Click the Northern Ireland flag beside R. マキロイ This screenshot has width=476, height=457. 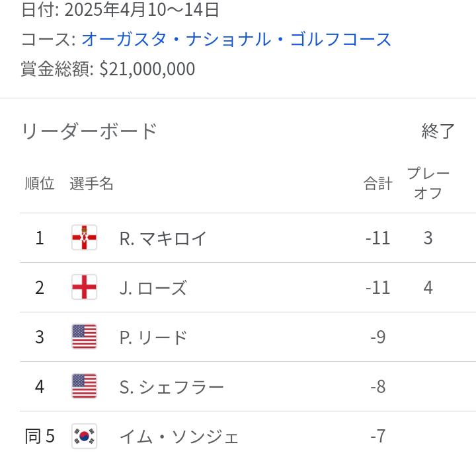click(84, 238)
